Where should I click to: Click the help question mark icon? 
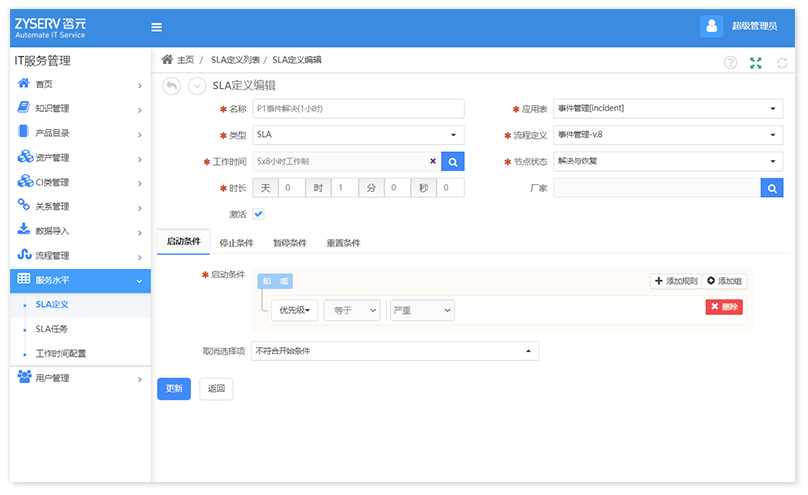[730, 63]
